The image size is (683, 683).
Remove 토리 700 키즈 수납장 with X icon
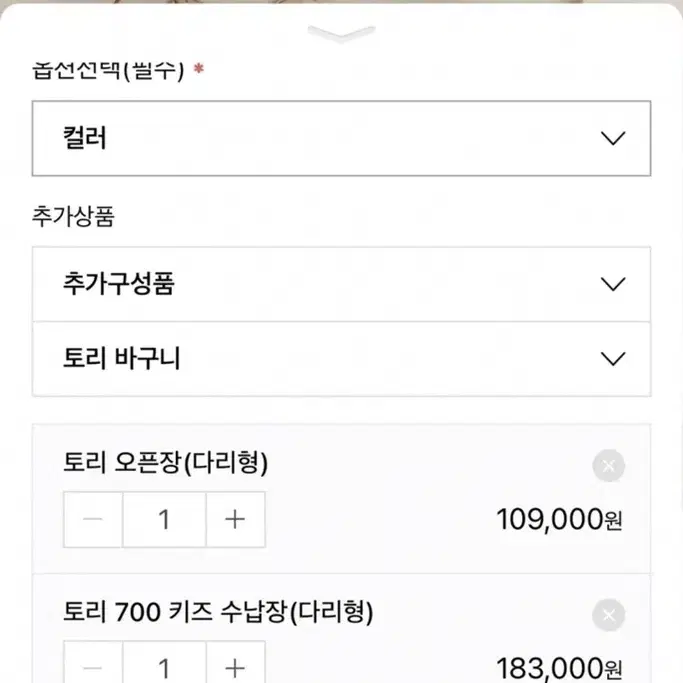609,615
